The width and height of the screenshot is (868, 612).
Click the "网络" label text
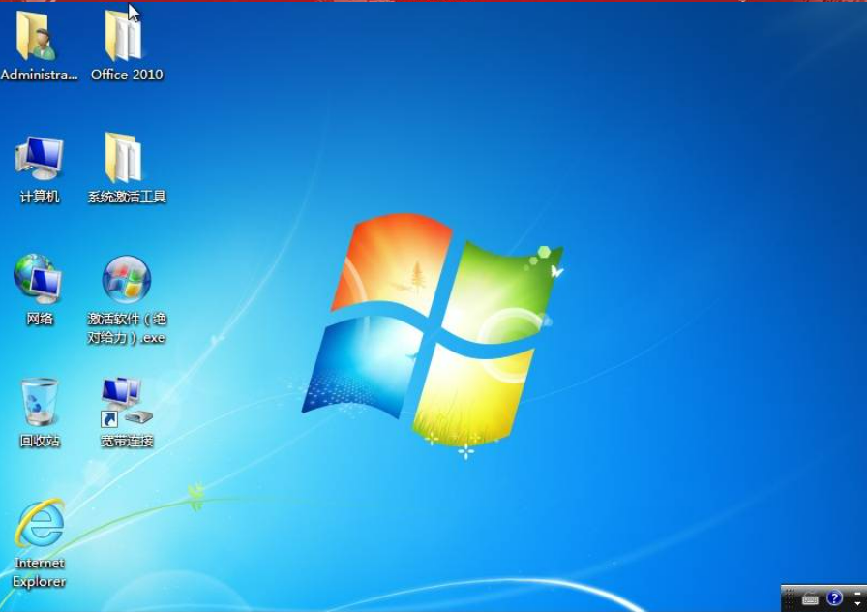tap(40, 319)
